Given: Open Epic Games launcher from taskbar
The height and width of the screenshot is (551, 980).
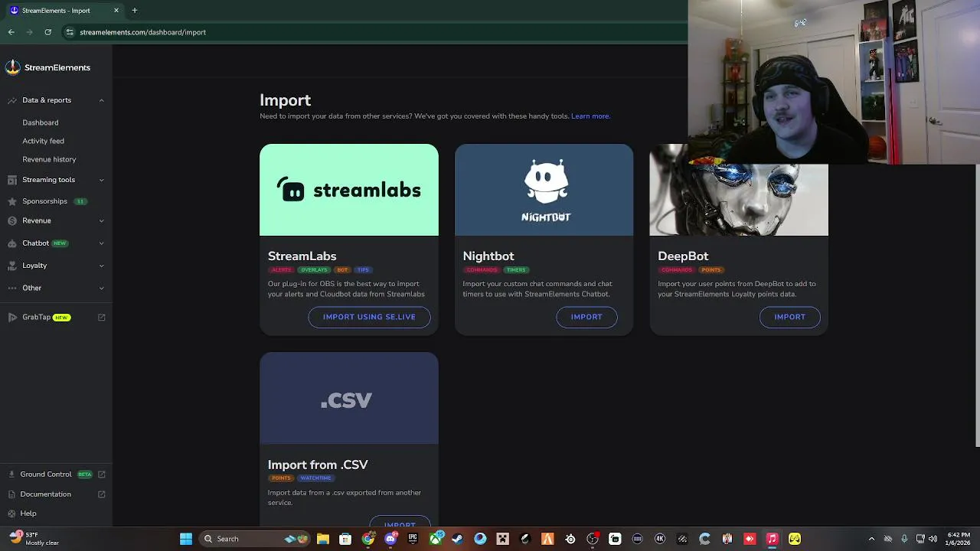Looking at the screenshot, I should tap(413, 539).
